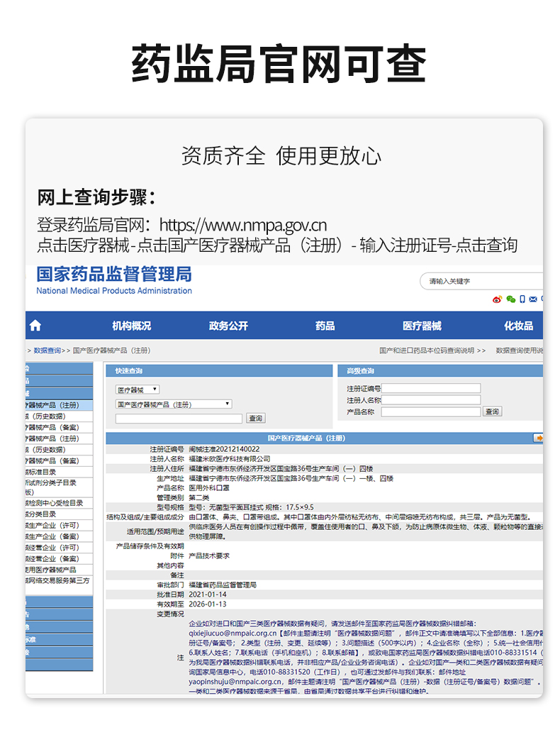Viewport: 560px width, 735px height.
Task: Click the https://www.nmpa.gov.cn URL text
Action: point(243,226)
